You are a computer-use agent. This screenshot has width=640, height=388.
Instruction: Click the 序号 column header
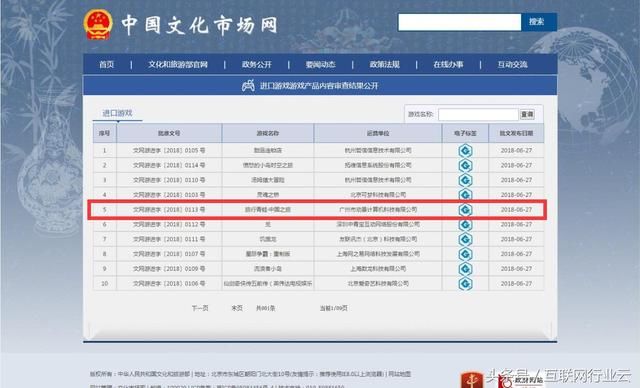coord(104,133)
